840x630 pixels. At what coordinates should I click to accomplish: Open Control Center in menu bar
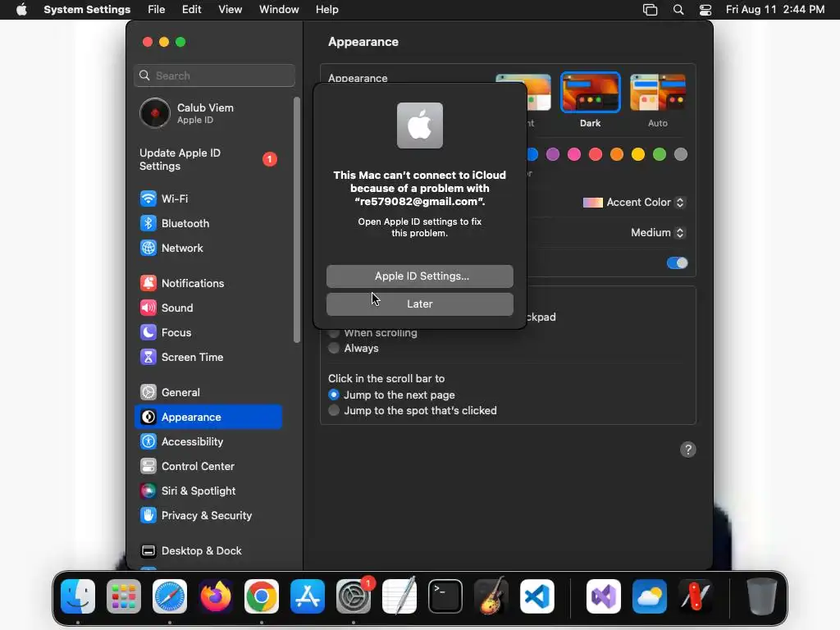(x=705, y=10)
